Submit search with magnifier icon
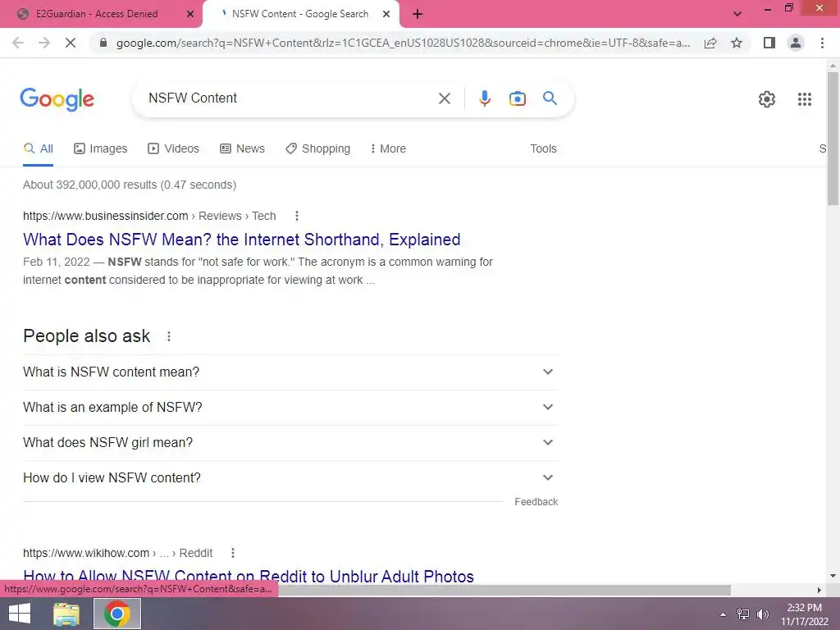This screenshot has height=630, width=840. pyautogui.click(x=550, y=98)
